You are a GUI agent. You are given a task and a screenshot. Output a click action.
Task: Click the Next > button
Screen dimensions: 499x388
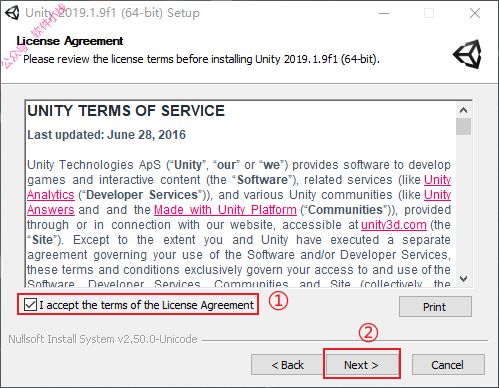pyautogui.click(x=361, y=365)
